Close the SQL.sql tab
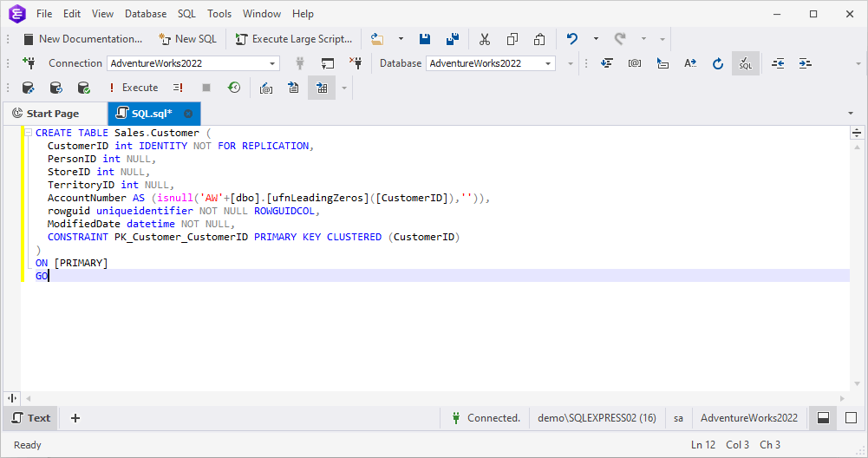 188,114
